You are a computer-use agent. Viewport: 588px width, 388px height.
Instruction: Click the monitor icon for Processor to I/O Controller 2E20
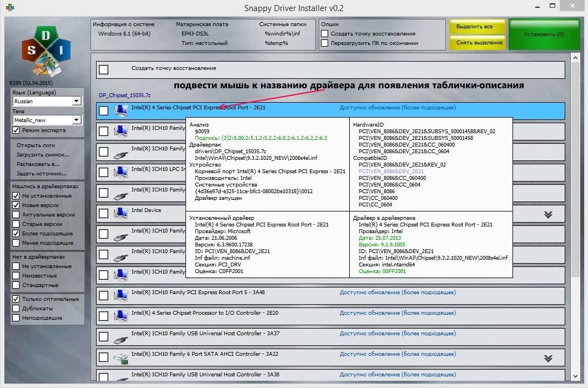(x=120, y=316)
